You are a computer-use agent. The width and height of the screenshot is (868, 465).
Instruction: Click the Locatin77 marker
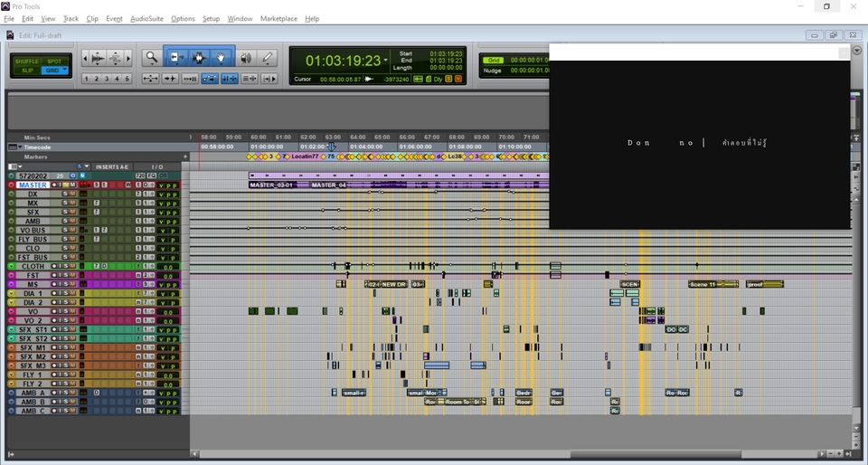click(x=305, y=157)
